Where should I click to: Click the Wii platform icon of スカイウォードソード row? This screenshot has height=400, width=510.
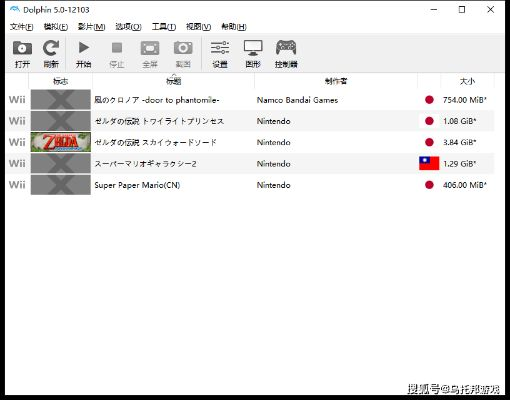17,142
